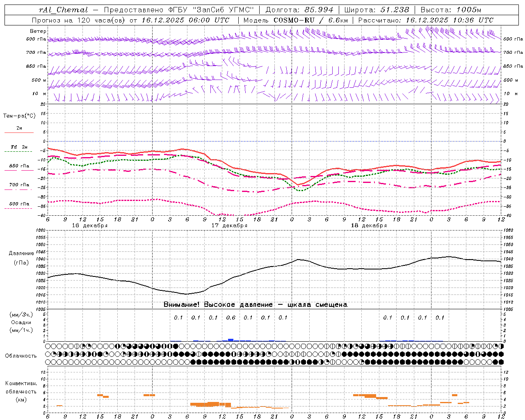Click the date label 17 декабря
The image size is (525, 420).
click(229, 226)
